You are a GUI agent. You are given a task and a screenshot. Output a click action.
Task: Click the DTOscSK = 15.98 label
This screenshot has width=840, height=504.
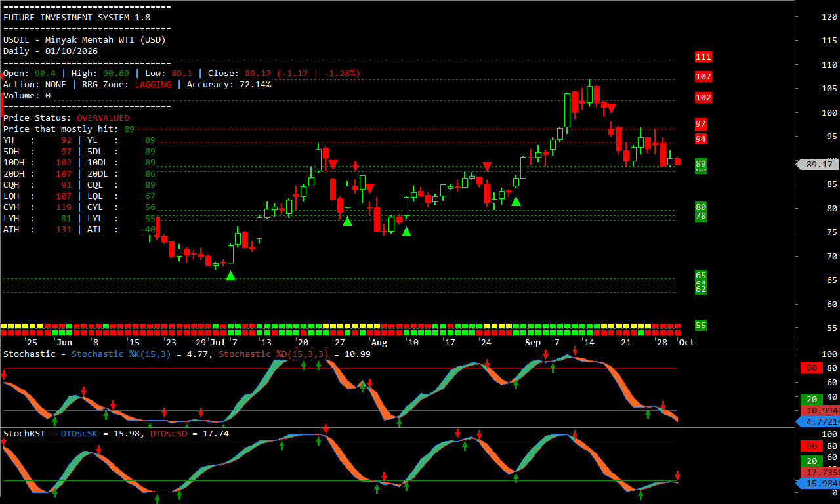pyautogui.click(x=100, y=434)
